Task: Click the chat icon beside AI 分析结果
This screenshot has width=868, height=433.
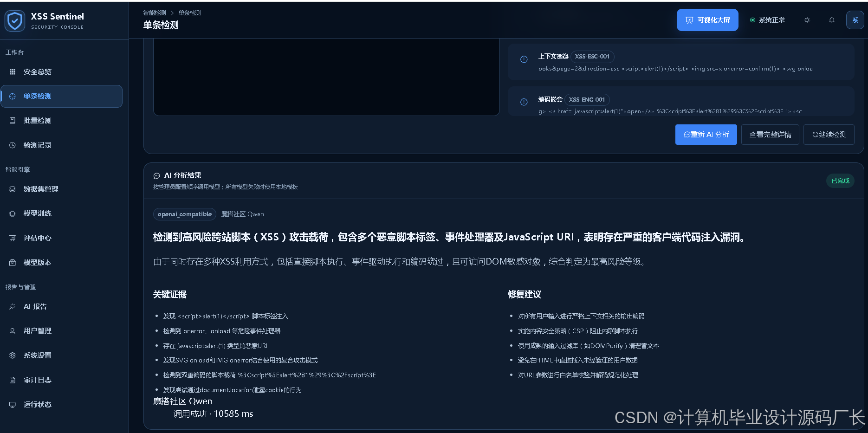Action: click(x=157, y=176)
